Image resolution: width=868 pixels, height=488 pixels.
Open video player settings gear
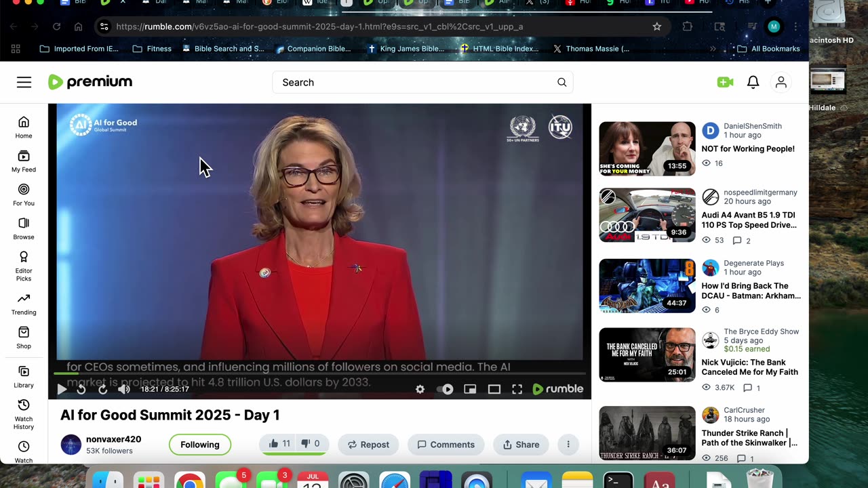coord(420,389)
